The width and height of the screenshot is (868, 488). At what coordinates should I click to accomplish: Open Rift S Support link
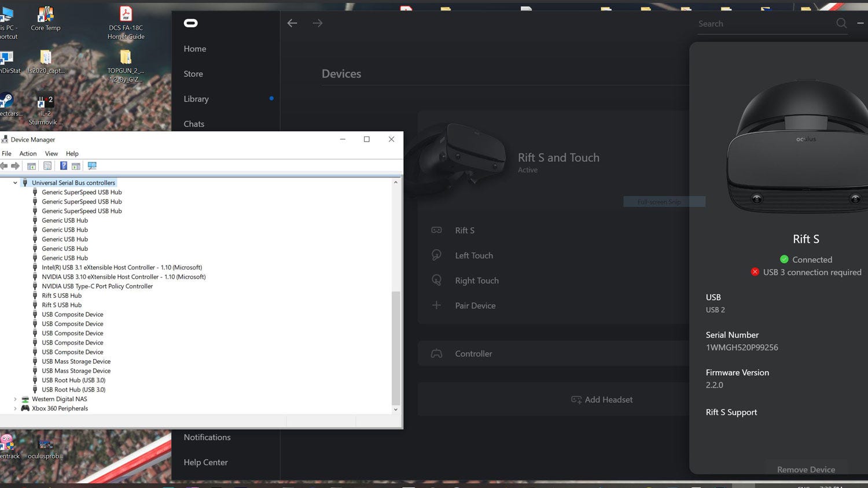point(731,412)
